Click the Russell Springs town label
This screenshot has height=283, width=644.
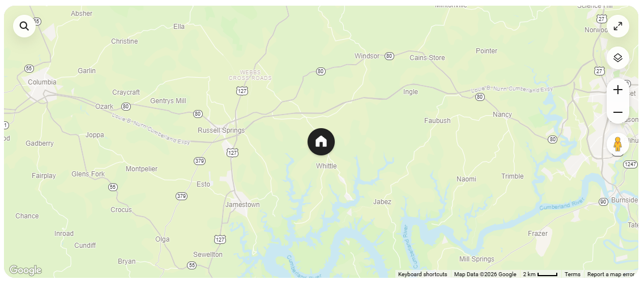[221, 130]
